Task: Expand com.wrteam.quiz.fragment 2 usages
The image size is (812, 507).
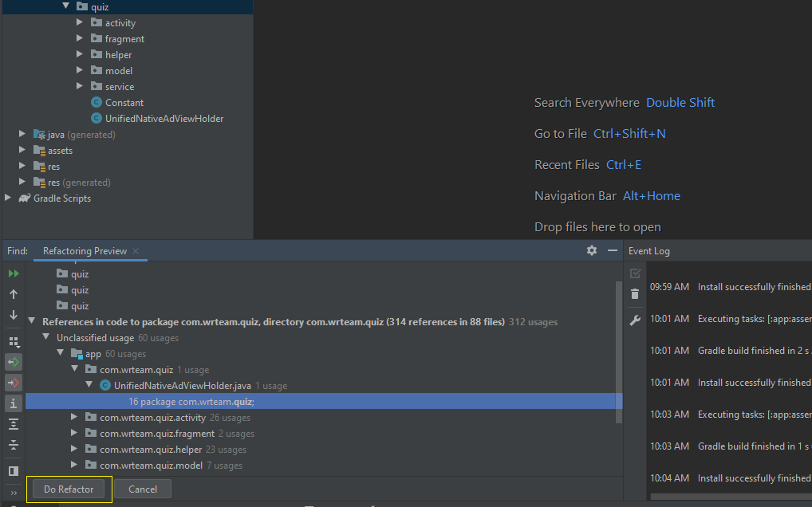Action: pyautogui.click(x=74, y=434)
